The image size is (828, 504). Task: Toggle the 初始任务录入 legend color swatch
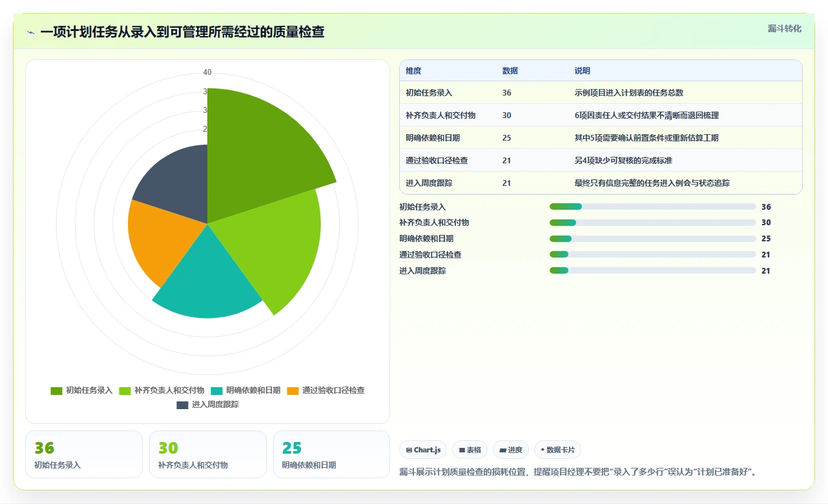point(57,390)
